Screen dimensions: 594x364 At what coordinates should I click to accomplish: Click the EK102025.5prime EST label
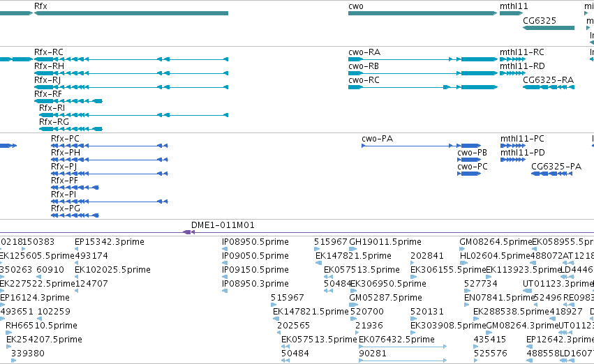click(112, 270)
